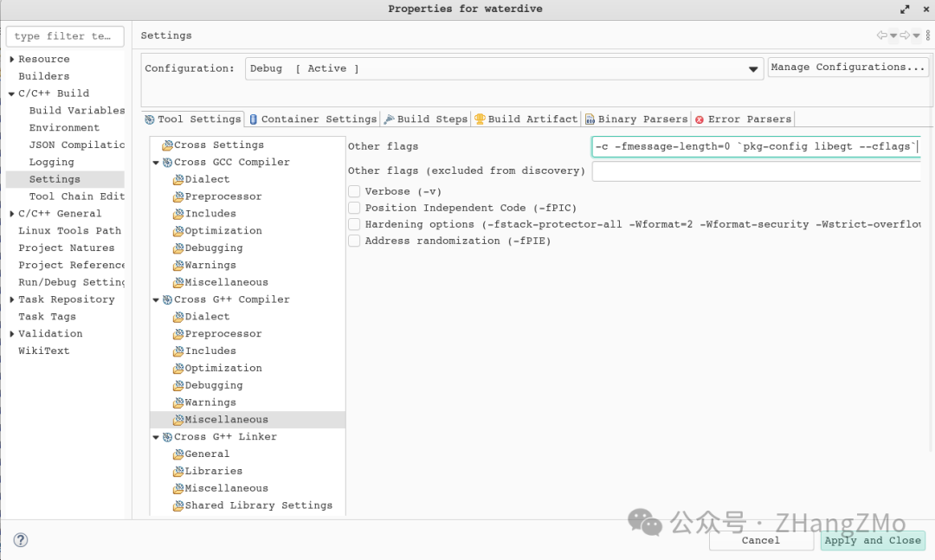Expand the C/C++ General category
Image resolution: width=935 pixels, height=560 pixels.
point(12,214)
